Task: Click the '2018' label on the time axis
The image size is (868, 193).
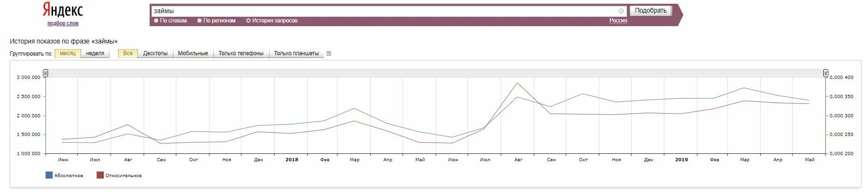Action: coord(292,160)
